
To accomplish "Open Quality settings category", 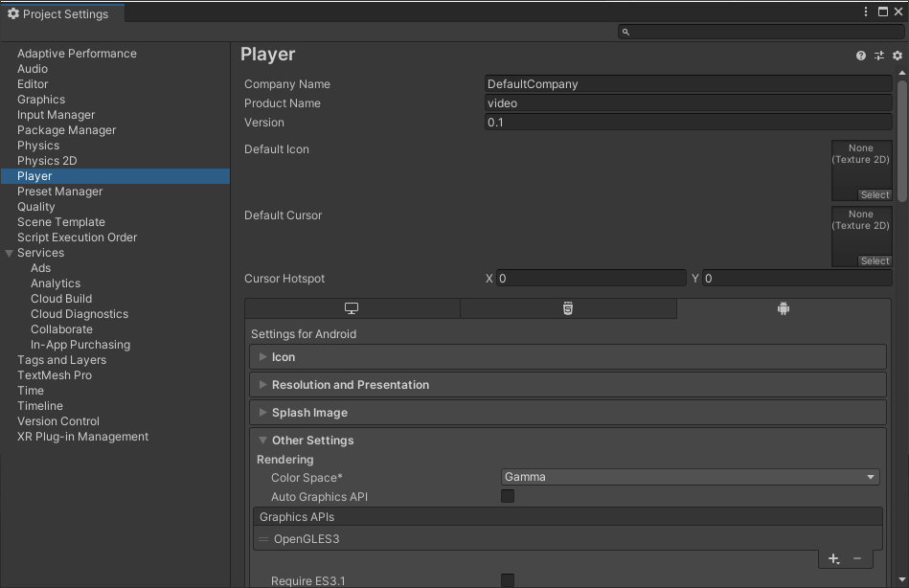I will click(x=36, y=207).
